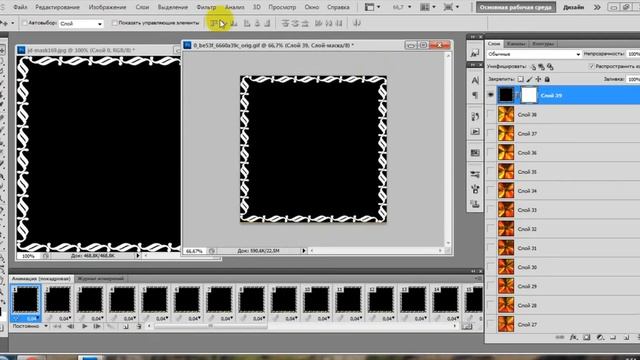Click distribute top edges icon
The width and height of the screenshot is (640, 360).
point(285,24)
